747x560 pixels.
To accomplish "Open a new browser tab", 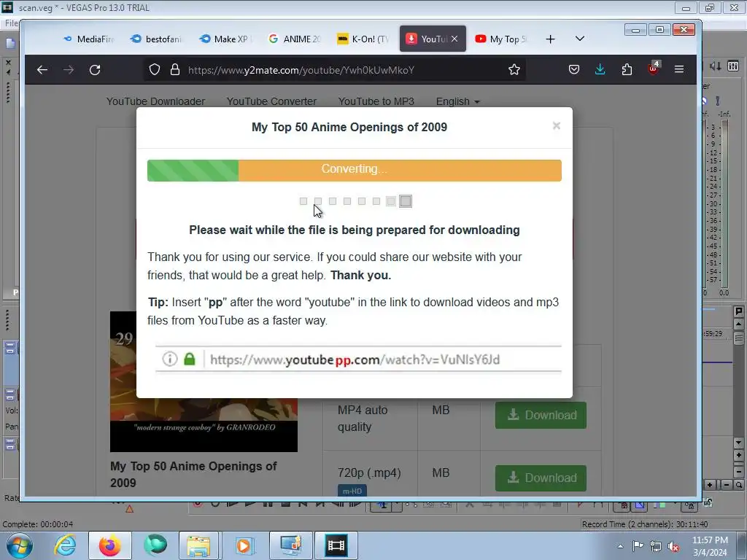I will pyautogui.click(x=550, y=39).
